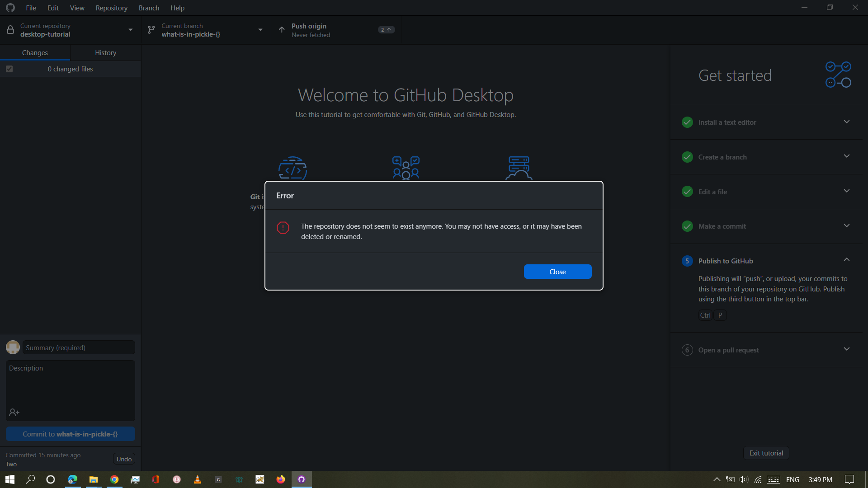Click the Get started workflow graphic icon
Viewport: 868px width, 488px height.
838,75
